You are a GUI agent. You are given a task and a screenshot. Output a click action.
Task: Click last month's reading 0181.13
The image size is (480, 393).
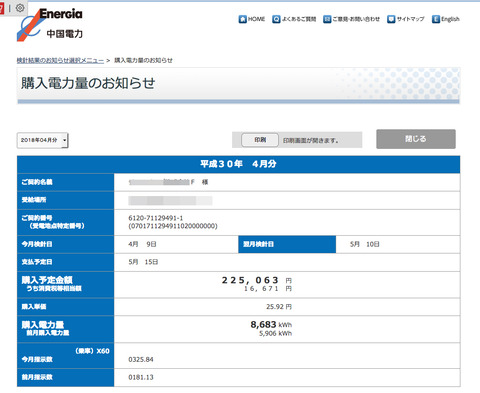tap(141, 377)
